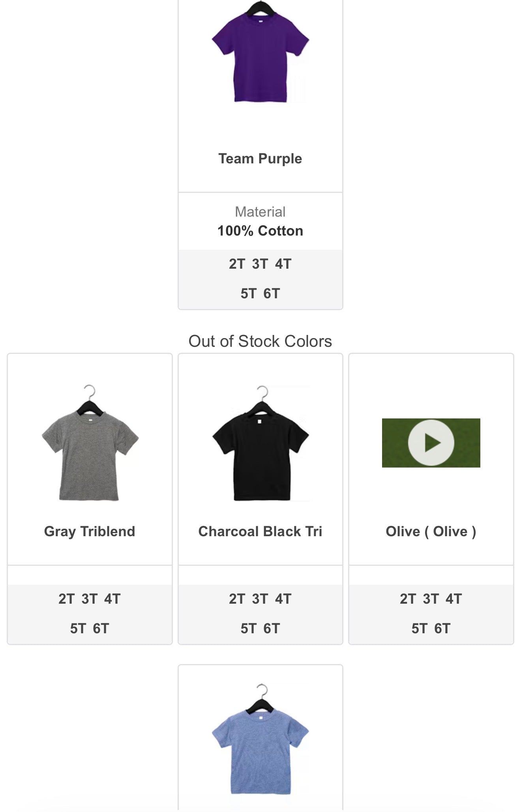
Task: Click the Out of Stock Colors heading
Action: point(260,341)
